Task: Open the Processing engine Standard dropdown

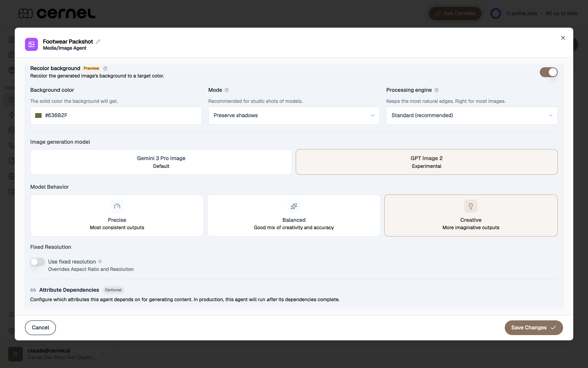Action: (x=472, y=115)
